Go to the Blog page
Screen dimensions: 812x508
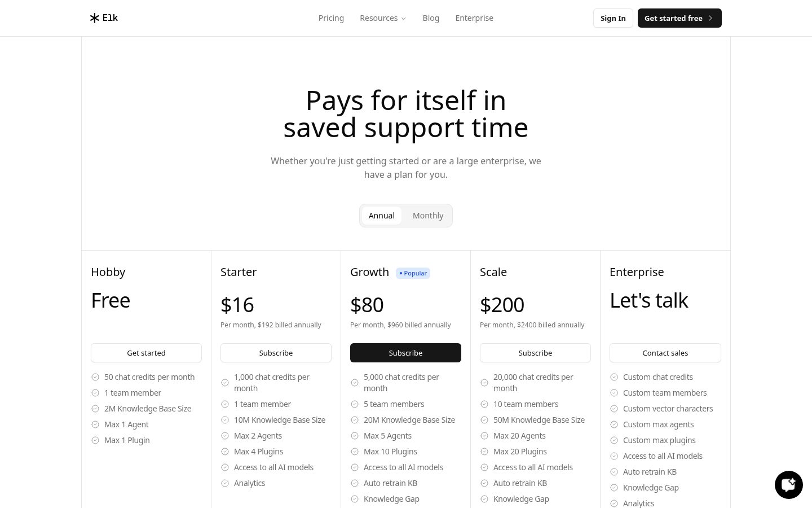point(431,18)
